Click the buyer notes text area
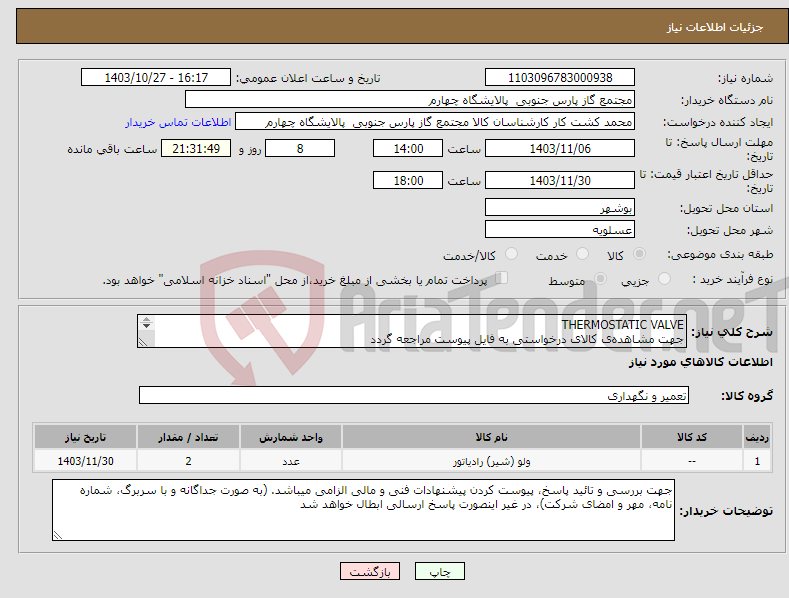The width and height of the screenshot is (789, 598). click(x=363, y=510)
